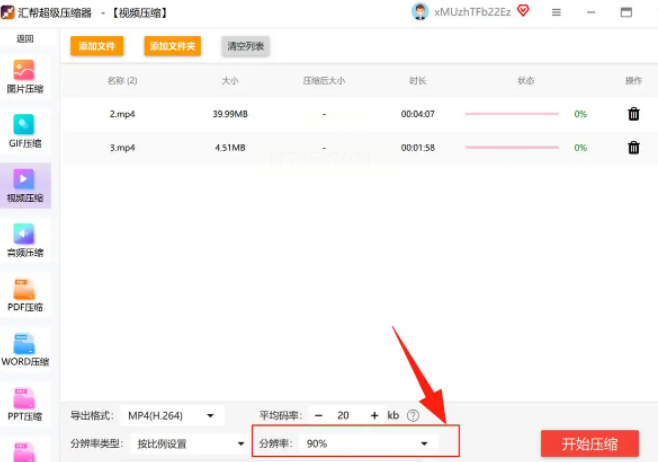Click the 0% status of 2.mp4
This screenshot has width=658, height=462.
[x=580, y=114]
